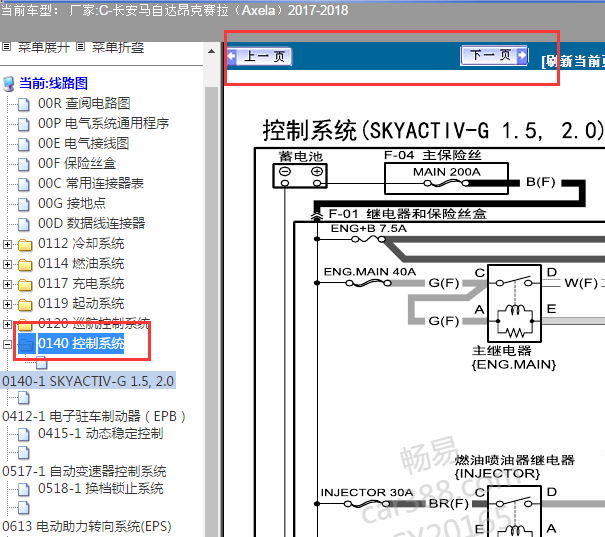Click the INJECTOR 30A fuse label
The width and height of the screenshot is (605, 537).
[x=367, y=493]
